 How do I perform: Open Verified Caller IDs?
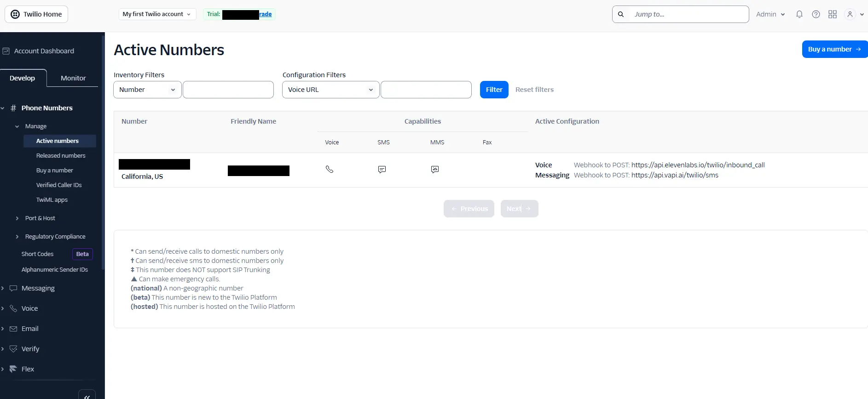coord(59,185)
